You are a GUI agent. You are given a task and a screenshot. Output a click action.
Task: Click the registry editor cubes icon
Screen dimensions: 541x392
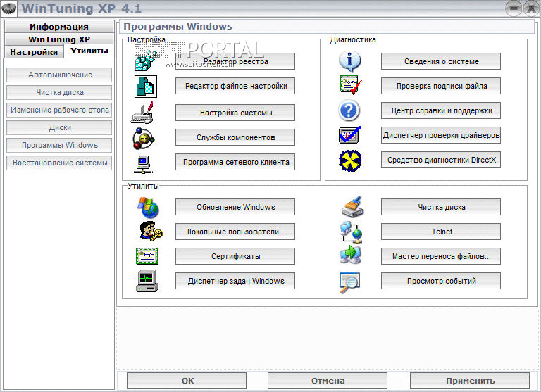point(145,61)
